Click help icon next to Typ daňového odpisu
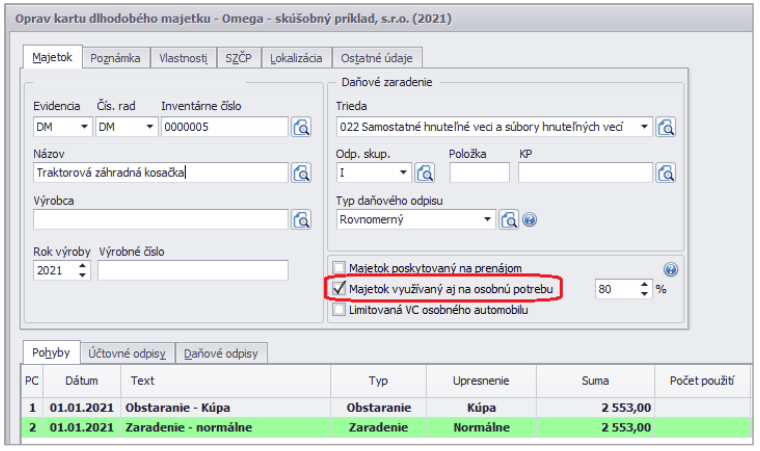Image resolution: width=760 pixels, height=451 pixels. (530, 219)
